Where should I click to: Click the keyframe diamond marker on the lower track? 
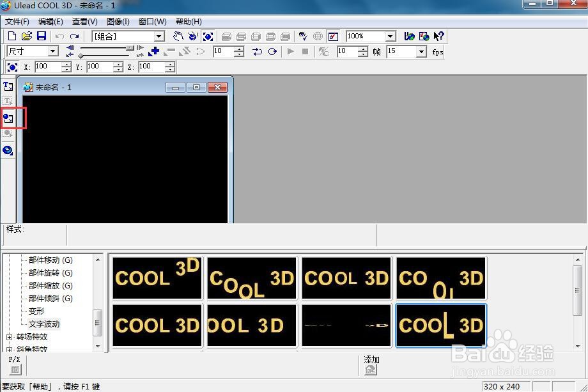point(81,56)
